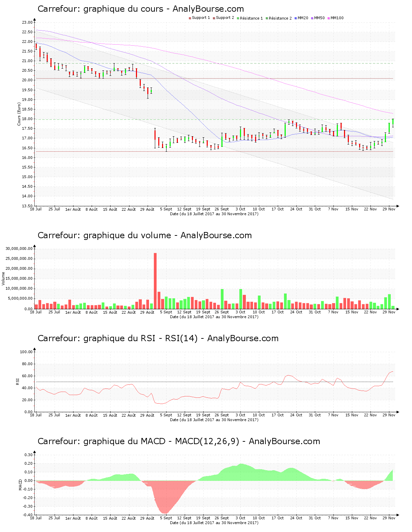
Task: Click "29 Nov" date on price chart axis
Action: [x=389, y=209]
